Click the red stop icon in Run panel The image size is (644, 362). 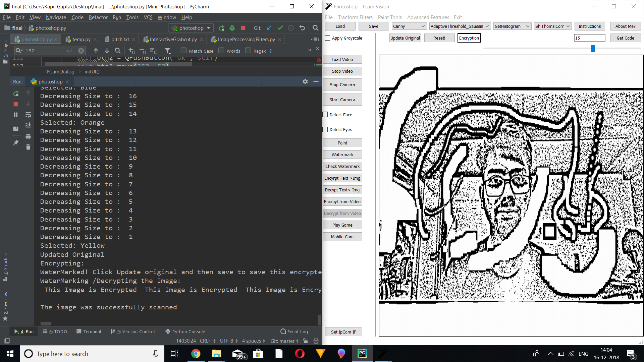pyautogui.click(x=16, y=104)
